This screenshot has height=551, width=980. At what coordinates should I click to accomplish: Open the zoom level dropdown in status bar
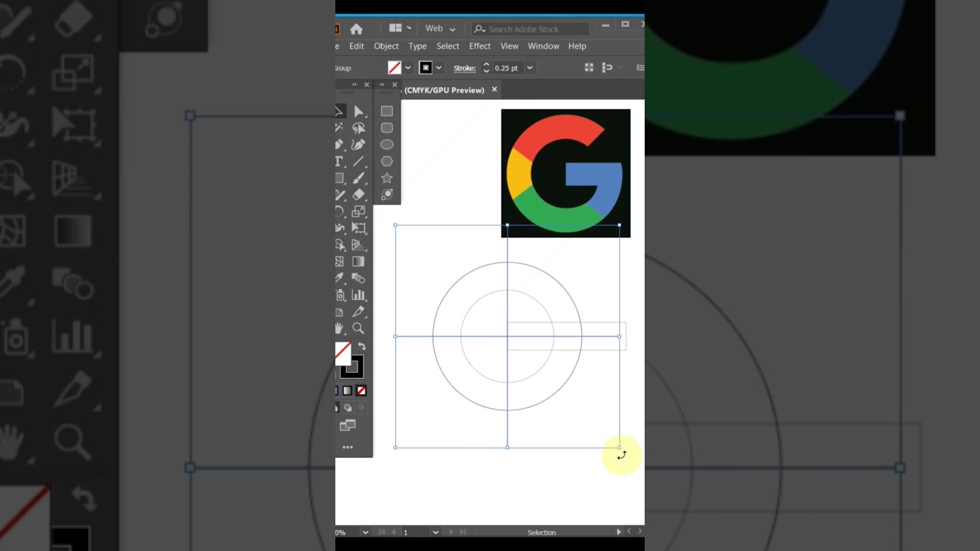[x=365, y=532]
